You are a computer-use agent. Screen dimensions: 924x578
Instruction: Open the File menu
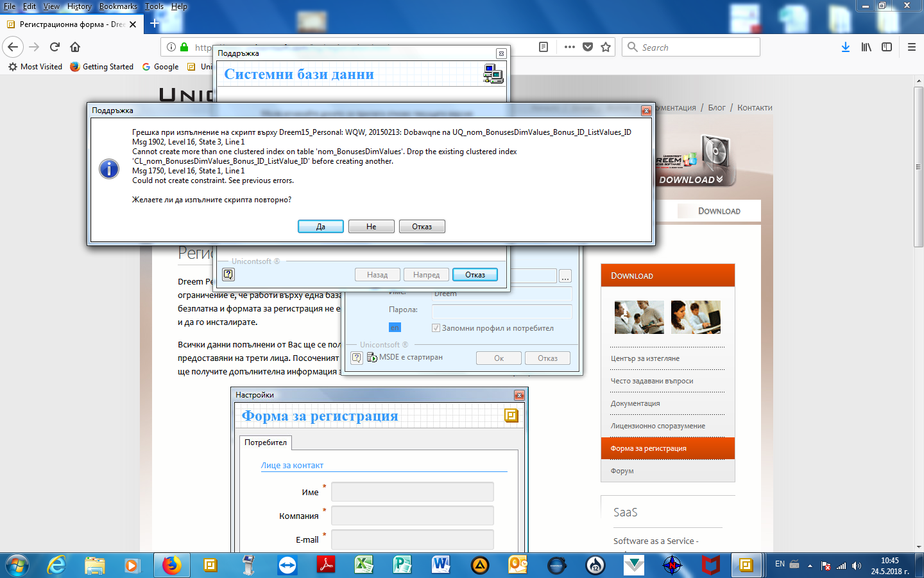coord(10,6)
